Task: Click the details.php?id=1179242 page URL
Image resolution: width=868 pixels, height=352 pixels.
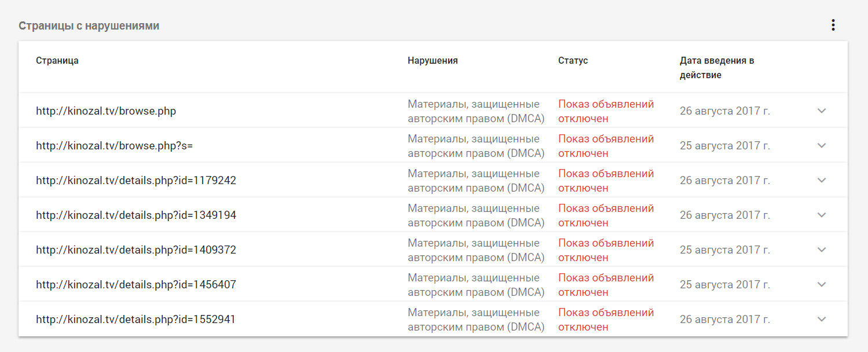Action: click(136, 181)
